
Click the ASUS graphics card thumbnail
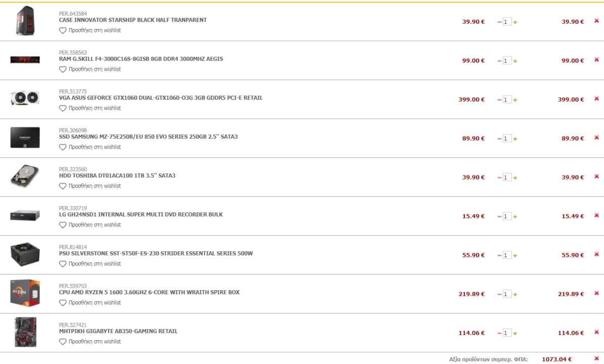click(25, 99)
